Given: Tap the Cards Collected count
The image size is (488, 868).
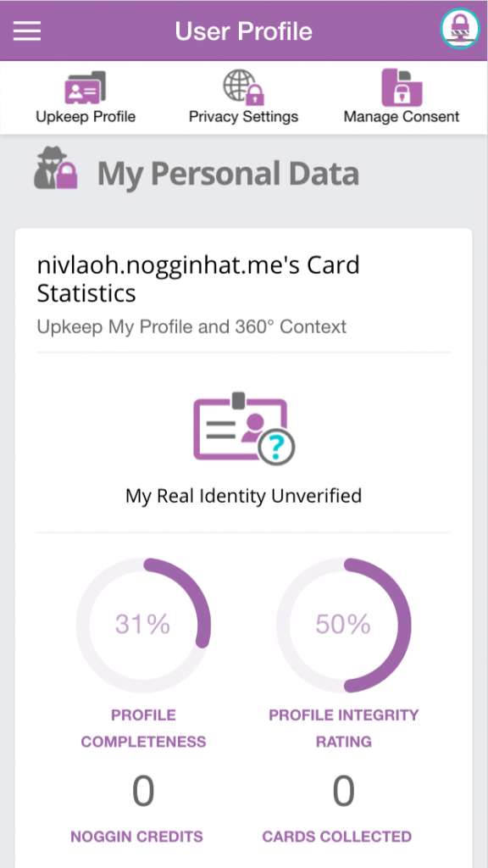Looking at the screenshot, I should click(x=344, y=792).
